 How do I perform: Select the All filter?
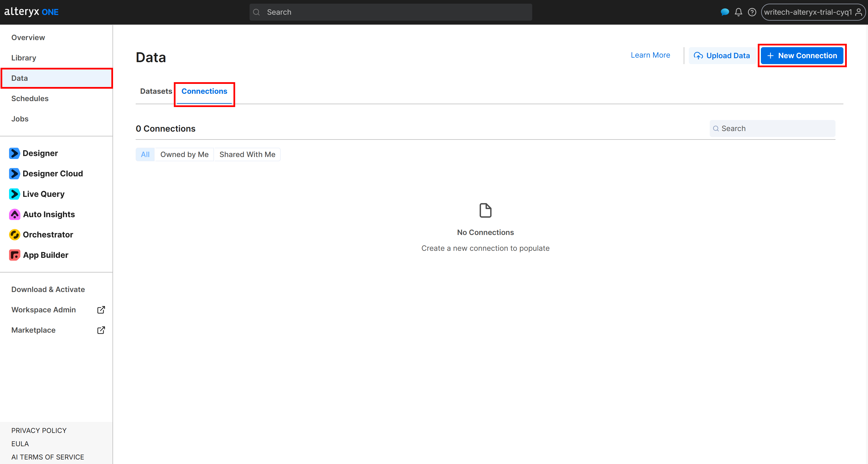click(x=145, y=154)
